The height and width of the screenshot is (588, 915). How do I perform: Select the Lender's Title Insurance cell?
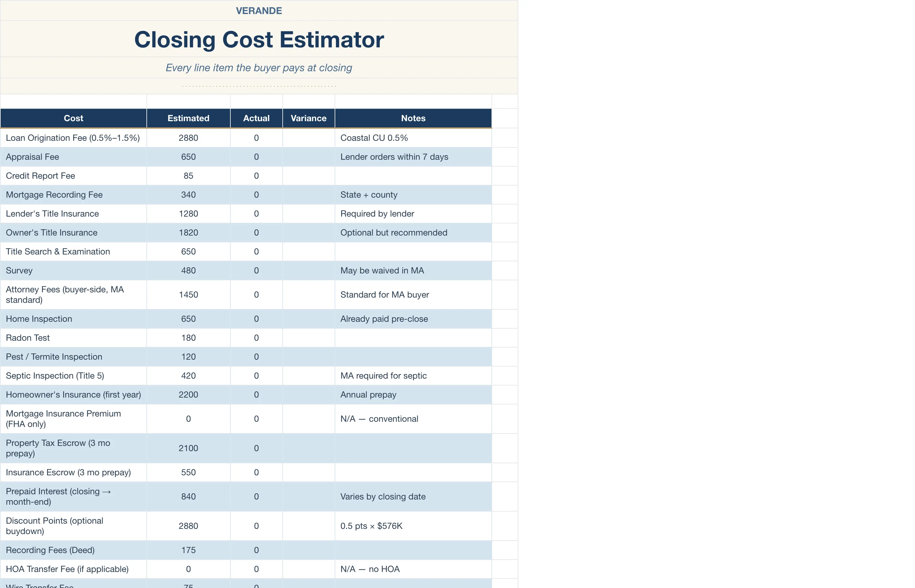(73, 214)
